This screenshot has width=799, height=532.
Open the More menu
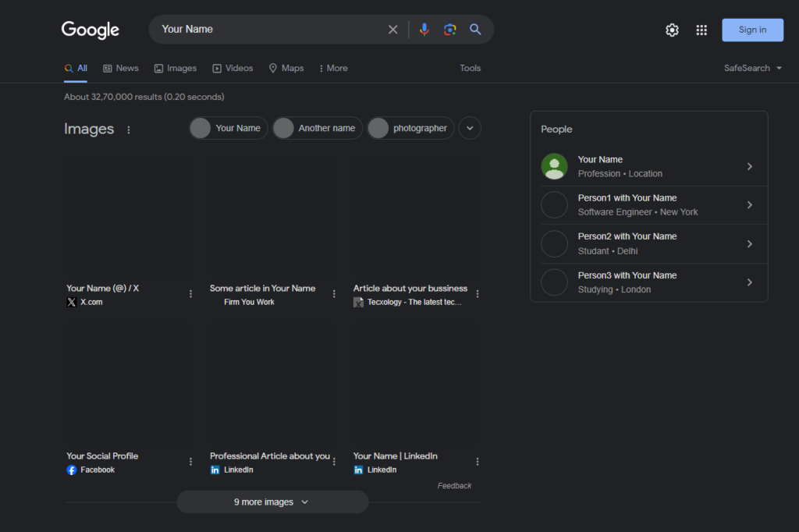point(334,69)
